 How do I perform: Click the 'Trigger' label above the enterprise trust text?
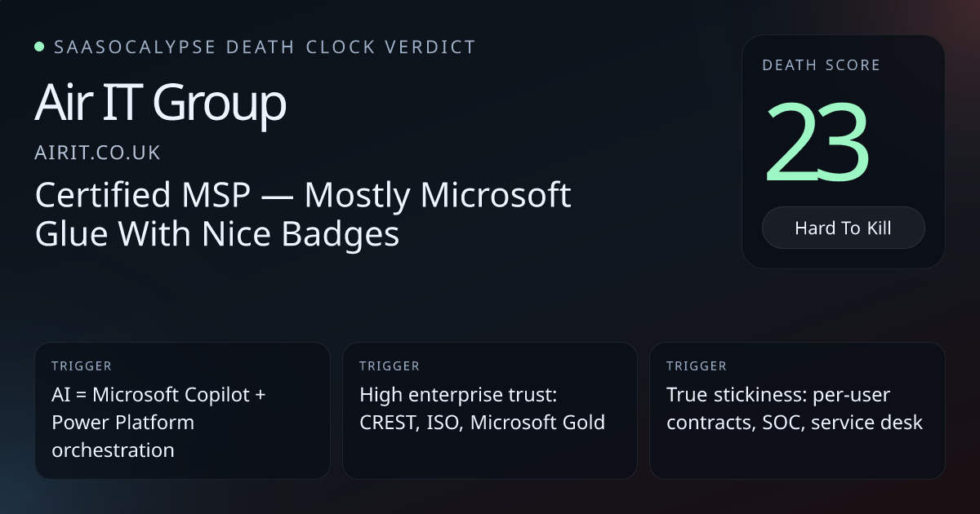coord(389,366)
